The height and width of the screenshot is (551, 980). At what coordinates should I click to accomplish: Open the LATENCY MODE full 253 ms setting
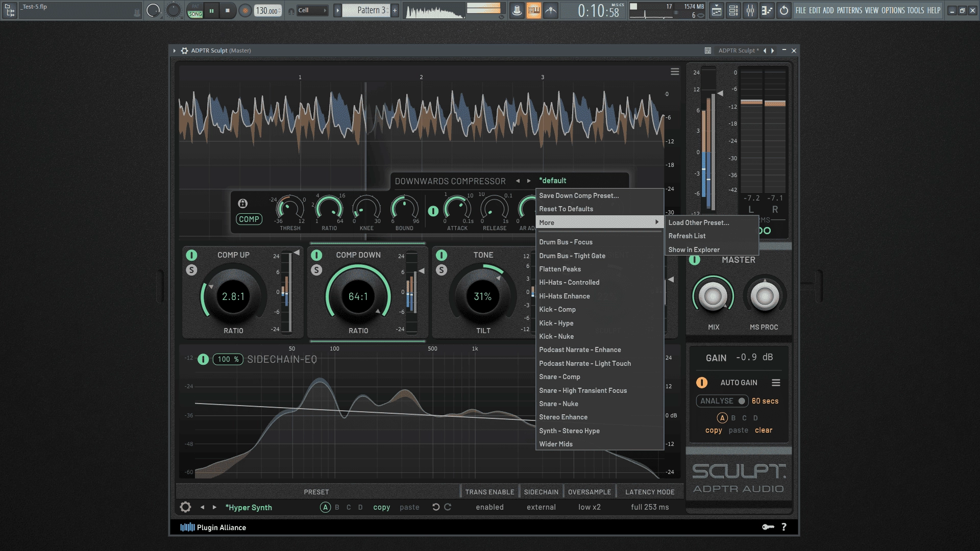650,507
